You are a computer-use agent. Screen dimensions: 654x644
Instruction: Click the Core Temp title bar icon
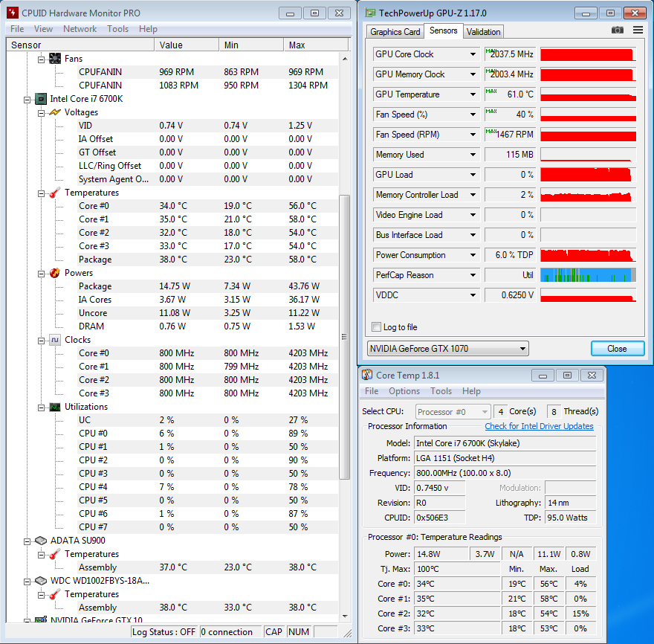tap(367, 375)
